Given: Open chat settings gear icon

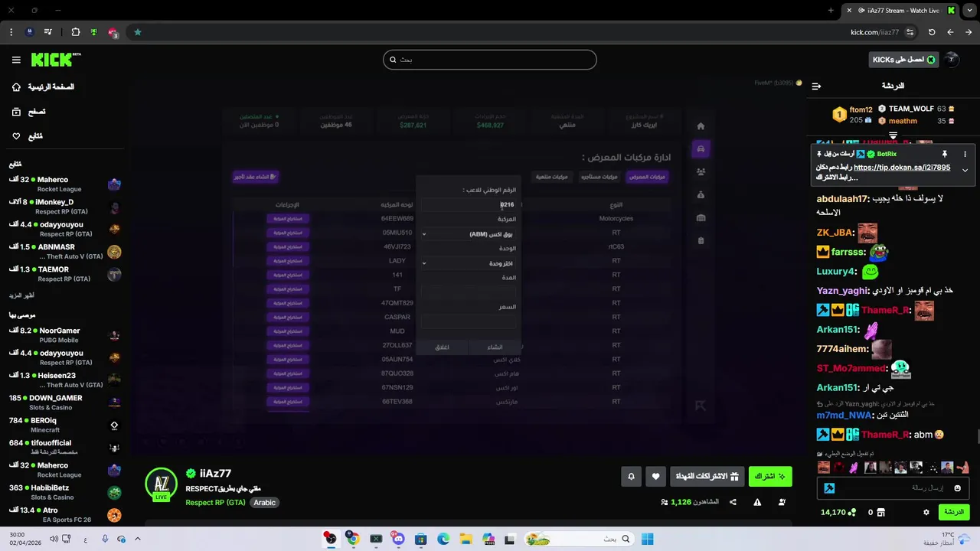Looking at the screenshot, I should 926,512.
